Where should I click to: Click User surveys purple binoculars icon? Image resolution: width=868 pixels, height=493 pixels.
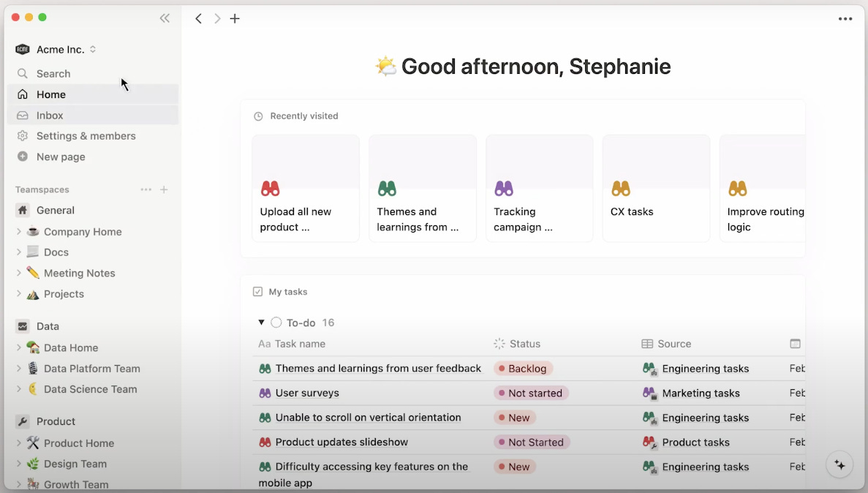[265, 393]
